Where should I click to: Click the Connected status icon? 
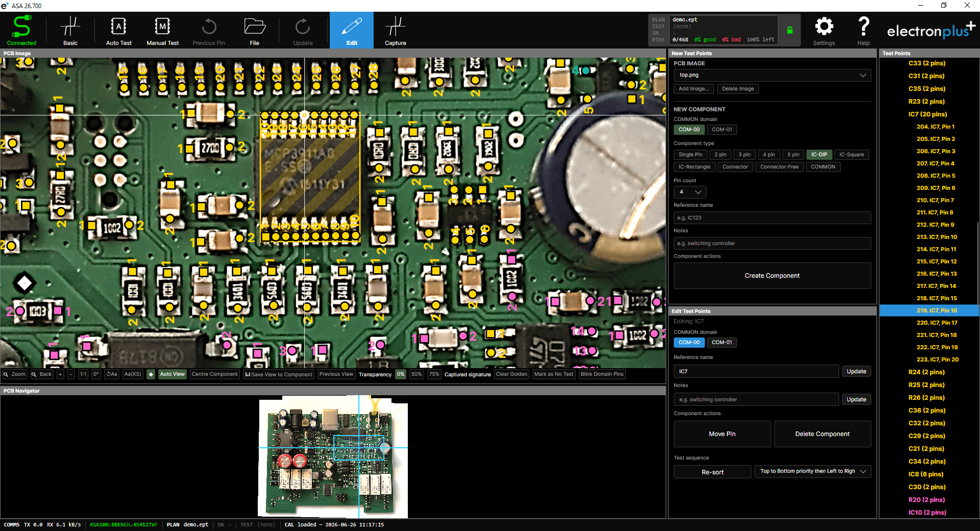pyautogui.click(x=21, y=31)
